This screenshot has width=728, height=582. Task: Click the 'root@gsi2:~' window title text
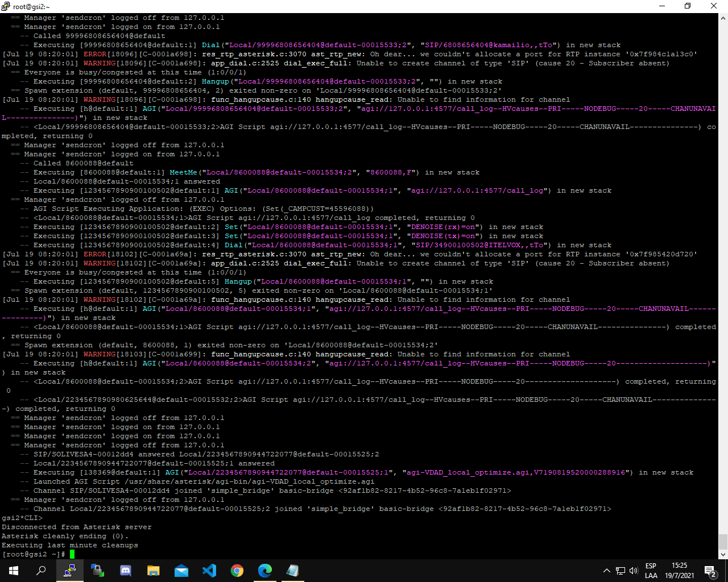(x=31, y=7)
